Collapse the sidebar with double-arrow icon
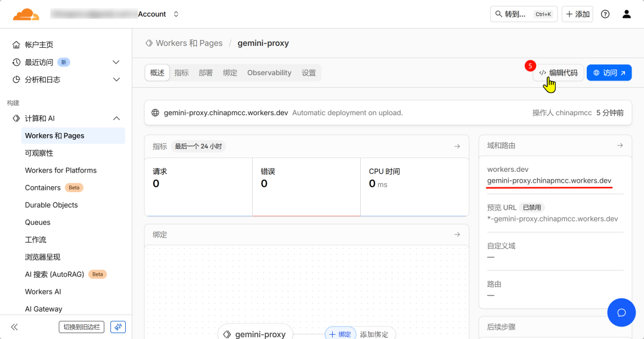Image resolution: width=644 pixels, height=339 pixels. coord(14,327)
